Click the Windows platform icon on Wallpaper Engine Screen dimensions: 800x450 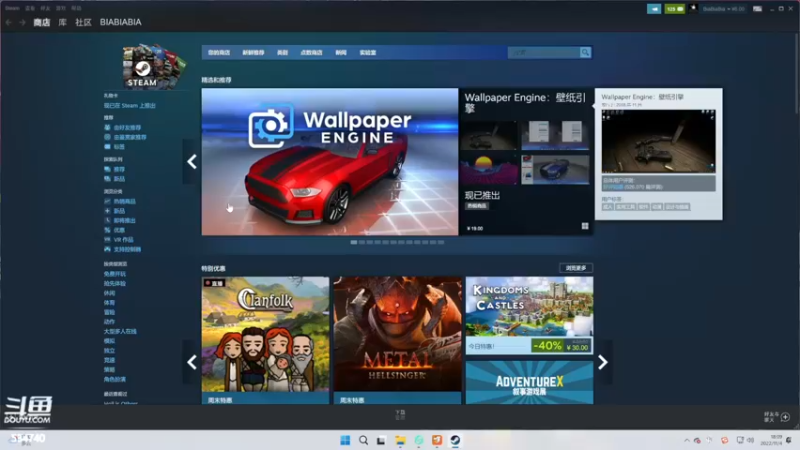click(x=585, y=226)
